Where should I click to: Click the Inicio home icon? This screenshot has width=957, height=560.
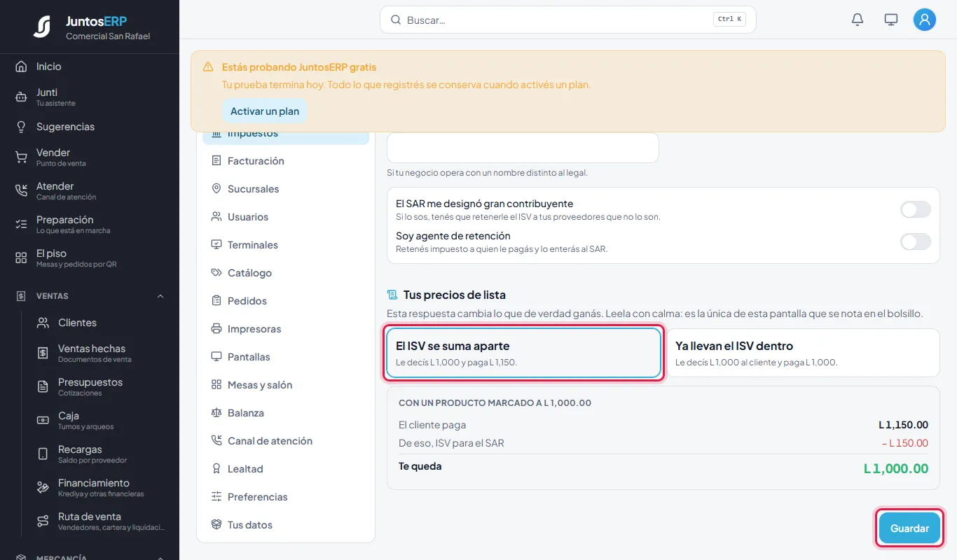(x=21, y=66)
